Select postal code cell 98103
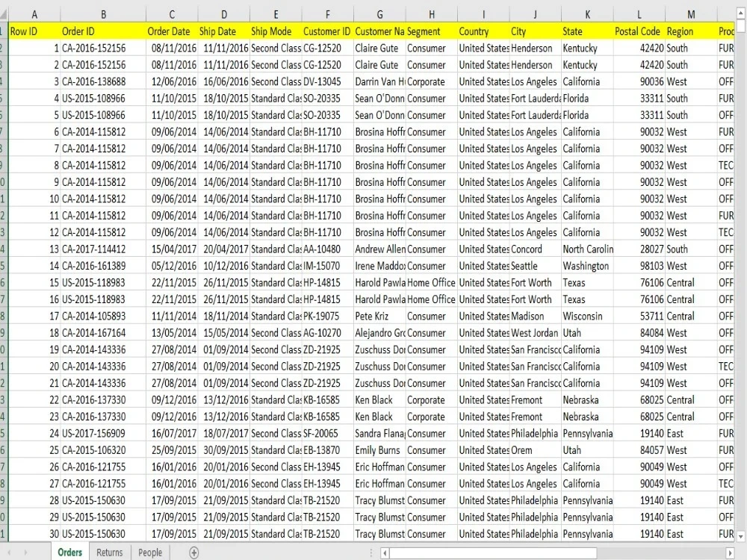 639,266
